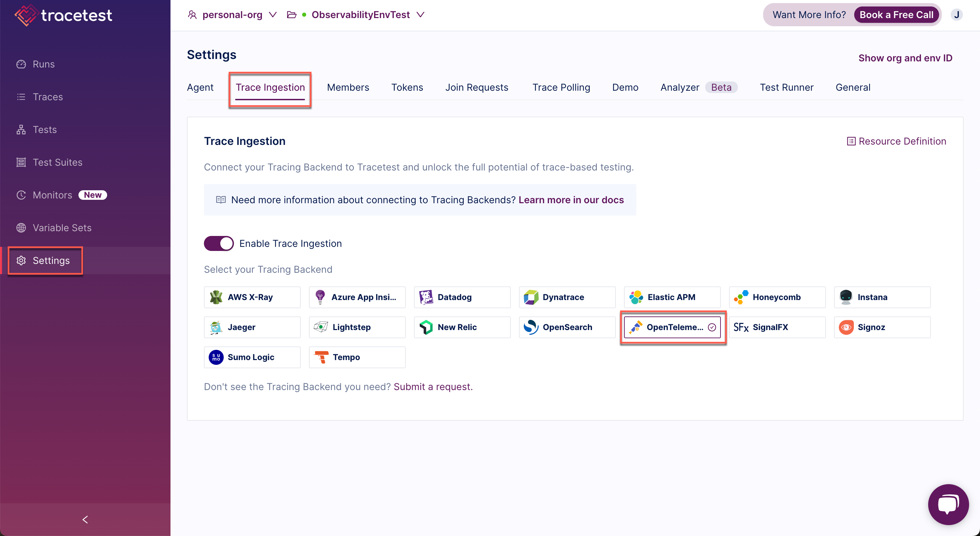
Task: Switch to the Tokens tab
Action: tap(407, 88)
